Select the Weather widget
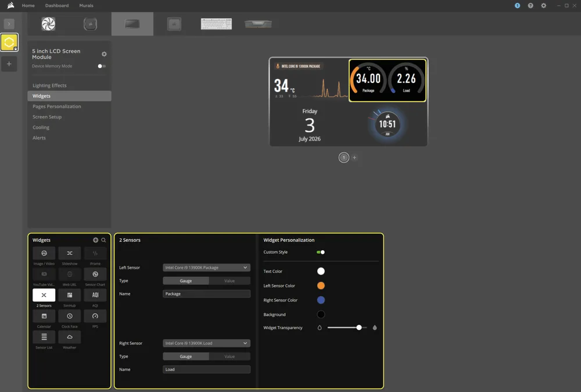This screenshot has height=392, width=581. [69, 337]
